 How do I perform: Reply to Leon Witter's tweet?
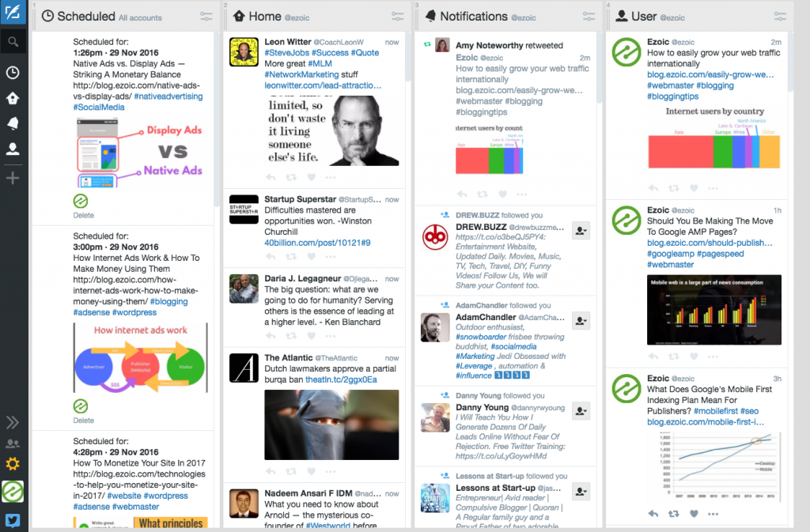click(271, 177)
